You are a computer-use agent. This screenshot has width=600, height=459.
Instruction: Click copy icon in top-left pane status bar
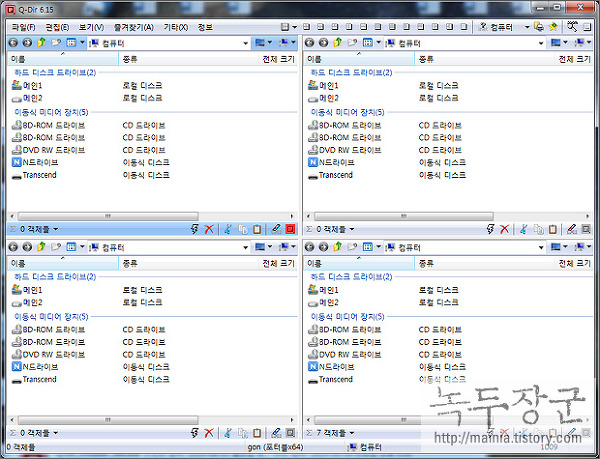tap(243, 229)
